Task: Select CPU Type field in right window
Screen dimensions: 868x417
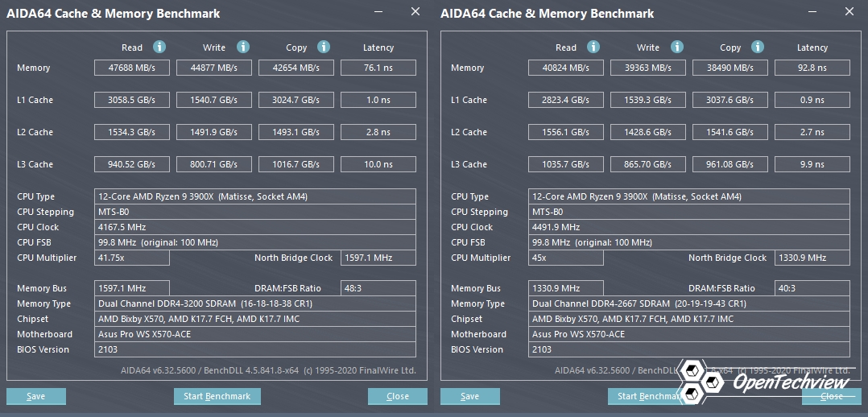Action: pyautogui.click(x=689, y=196)
